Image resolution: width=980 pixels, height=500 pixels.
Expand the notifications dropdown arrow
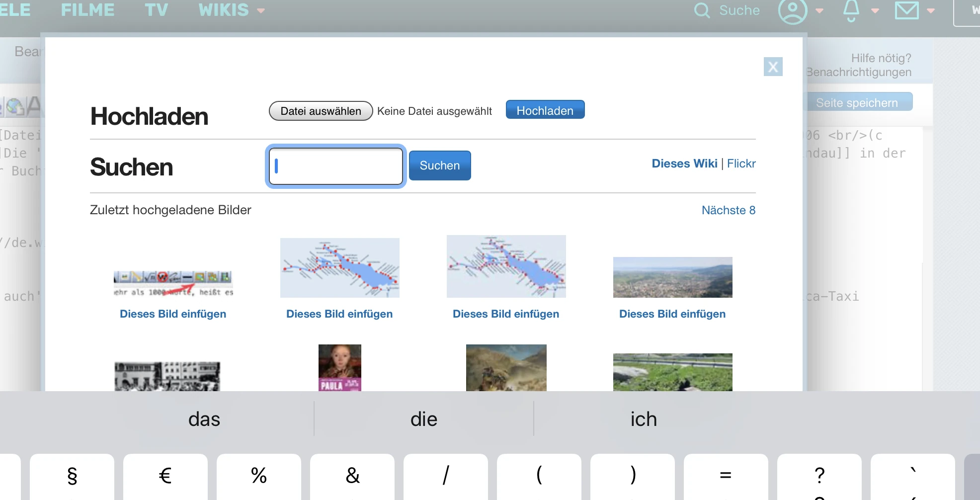pyautogui.click(x=875, y=10)
